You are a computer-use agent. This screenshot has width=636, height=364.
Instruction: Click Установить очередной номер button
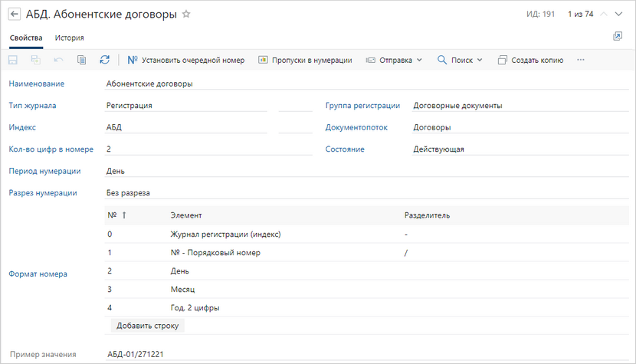[186, 60]
